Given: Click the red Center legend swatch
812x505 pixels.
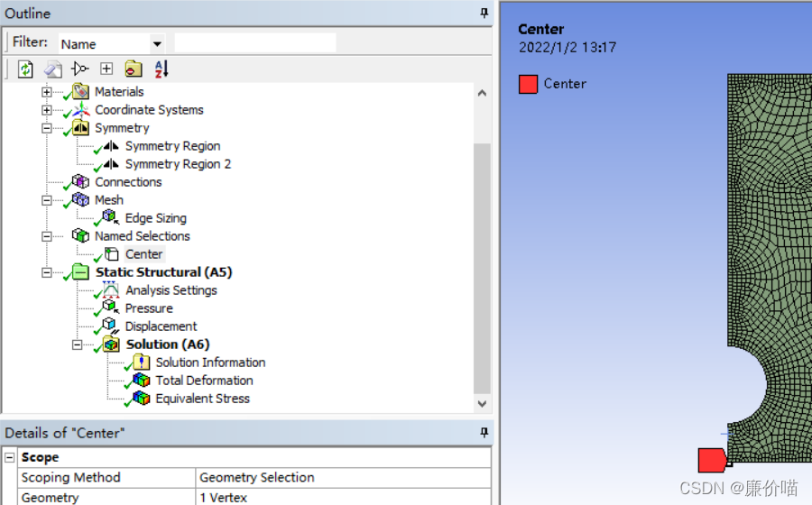Looking at the screenshot, I should tap(528, 85).
